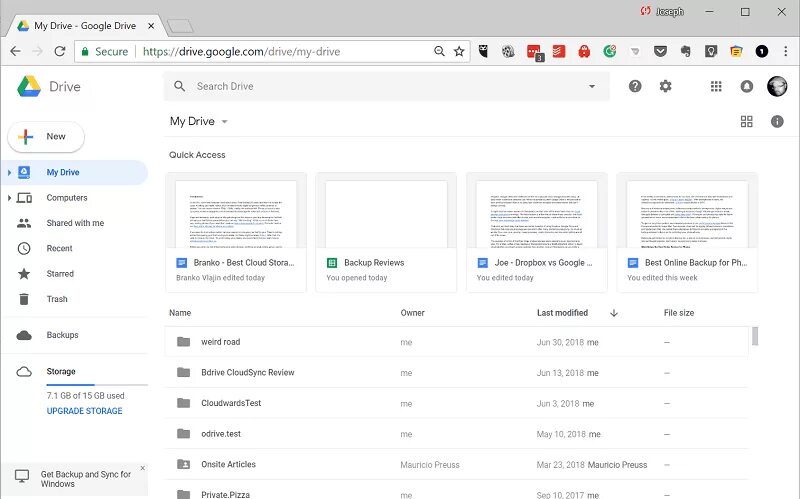
Task: Open the Google apps grid icon
Action: [x=716, y=86]
